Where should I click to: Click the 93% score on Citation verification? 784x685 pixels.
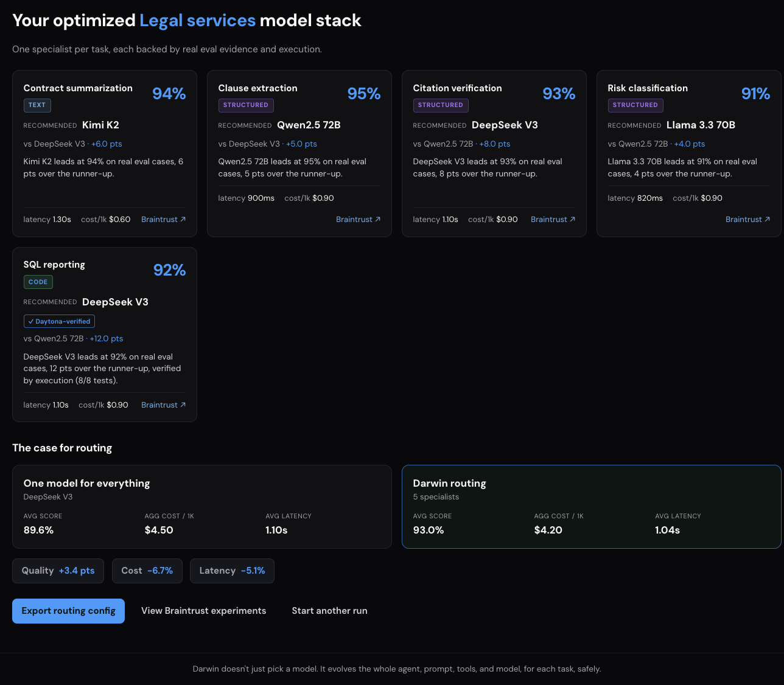point(559,94)
